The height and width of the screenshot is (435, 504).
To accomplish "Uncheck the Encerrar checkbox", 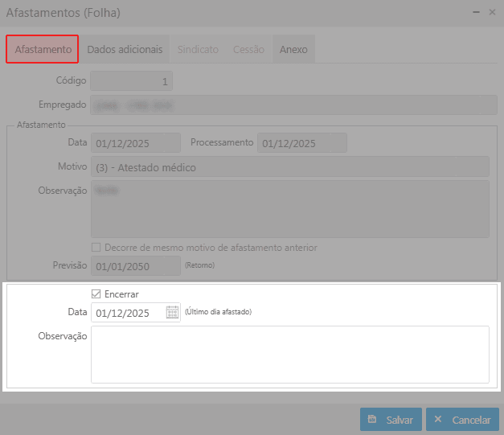I will (x=96, y=293).
